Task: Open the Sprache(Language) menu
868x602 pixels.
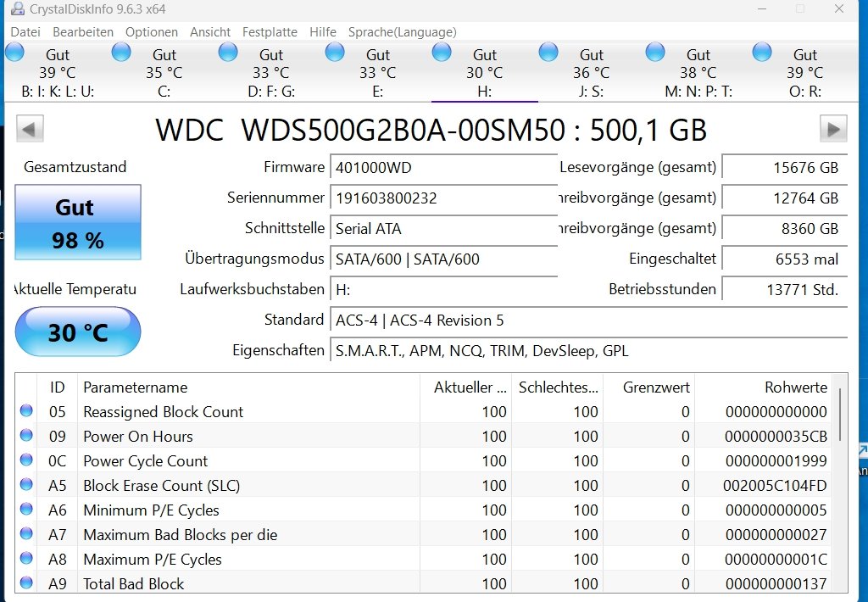Action: tap(403, 32)
